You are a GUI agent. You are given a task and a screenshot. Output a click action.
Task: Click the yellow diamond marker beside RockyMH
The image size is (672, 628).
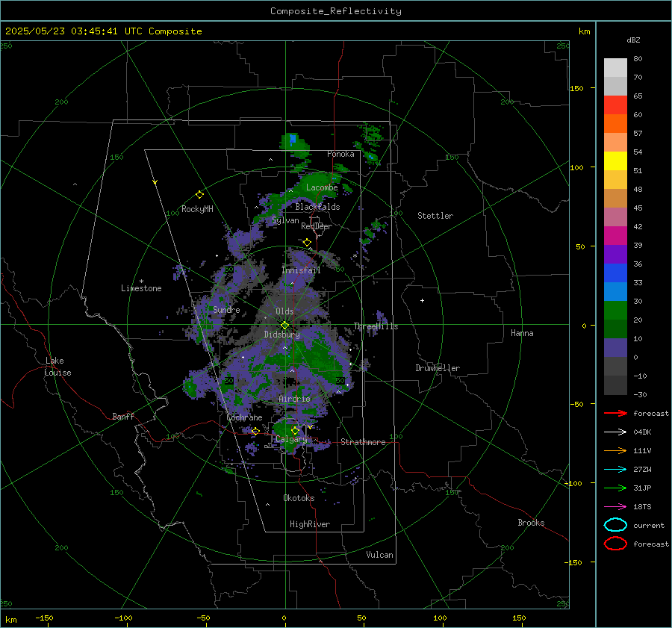point(199,195)
